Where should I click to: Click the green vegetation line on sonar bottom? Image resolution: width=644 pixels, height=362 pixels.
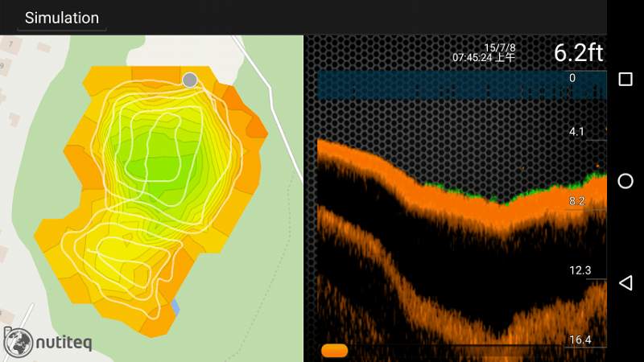tap(514, 193)
